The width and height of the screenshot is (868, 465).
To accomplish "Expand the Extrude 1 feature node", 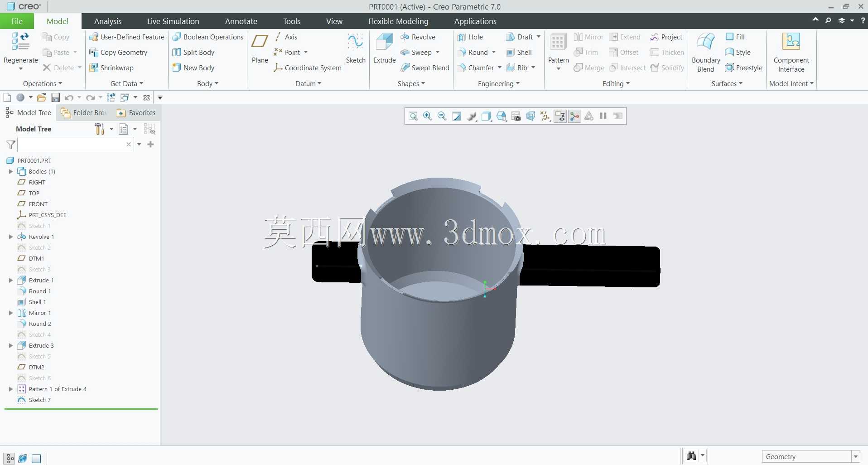I will coord(10,281).
